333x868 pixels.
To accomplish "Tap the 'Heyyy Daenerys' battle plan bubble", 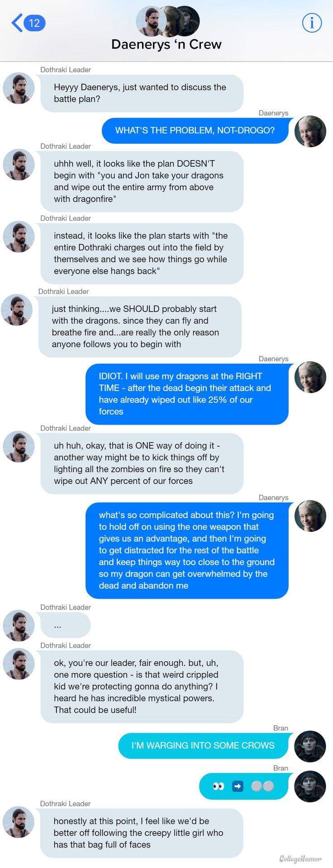I will click(x=142, y=94).
